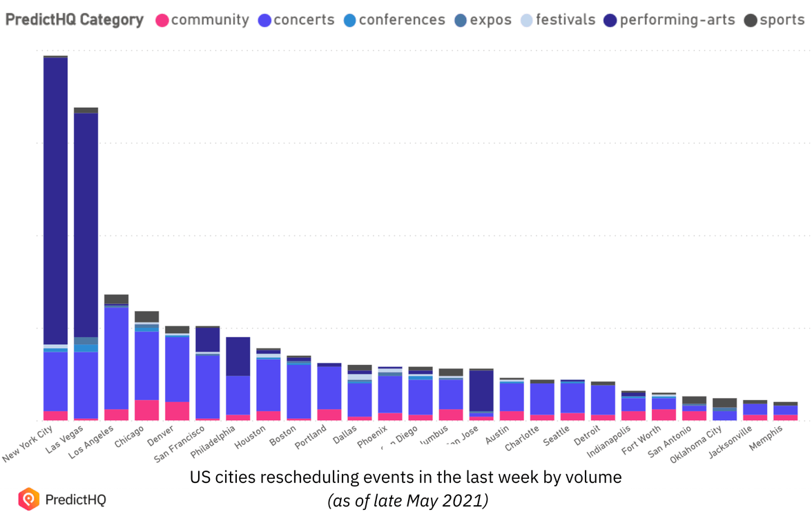
Task: Click the Seattle axis label
Action: click(x=557, y=435)
